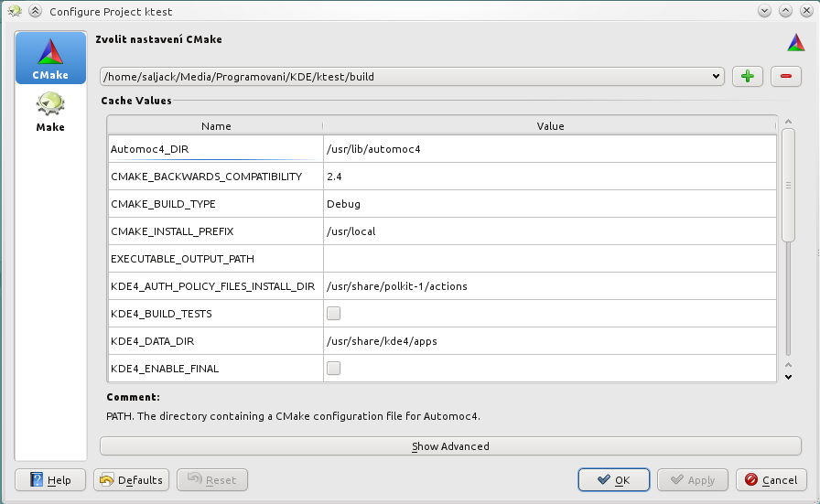Confirm configuration with the OK button
Image resolution: width=820 pixels, height=504 pixels.
[x=614, y=480]
